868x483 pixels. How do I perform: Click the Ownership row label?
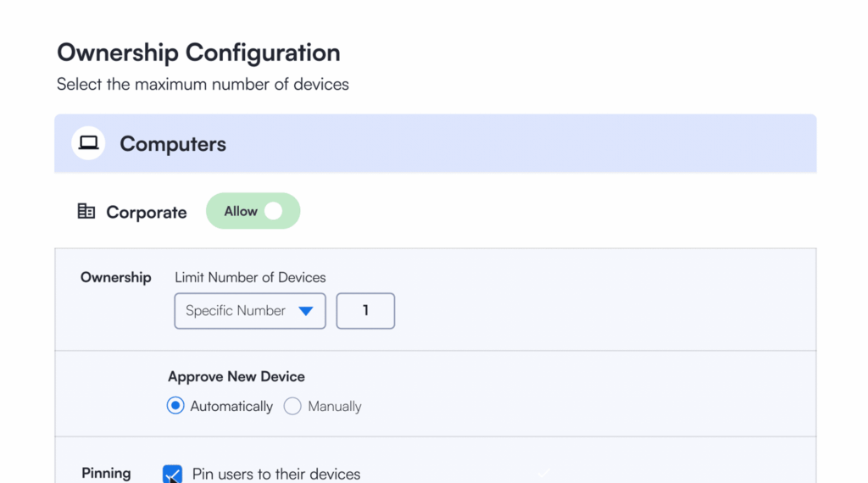click(x=115, y=277)
